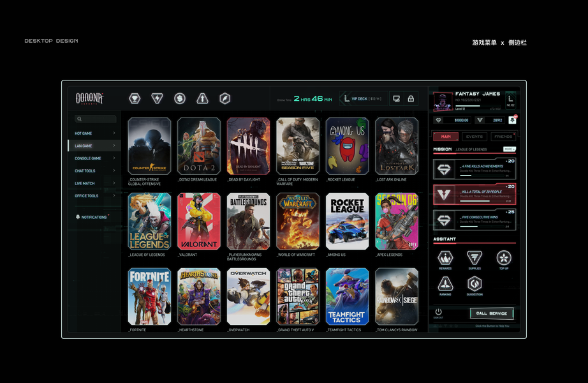This screenshot has height=383, width=588.
Task: Click the Corona Esports logo
Action: [x=89, y=98]
